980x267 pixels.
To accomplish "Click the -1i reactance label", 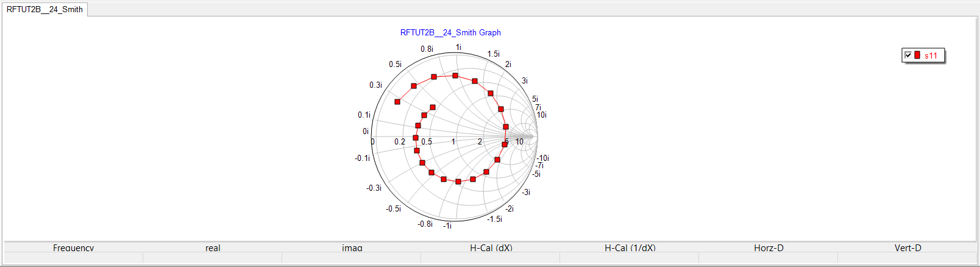I will 447,226.
